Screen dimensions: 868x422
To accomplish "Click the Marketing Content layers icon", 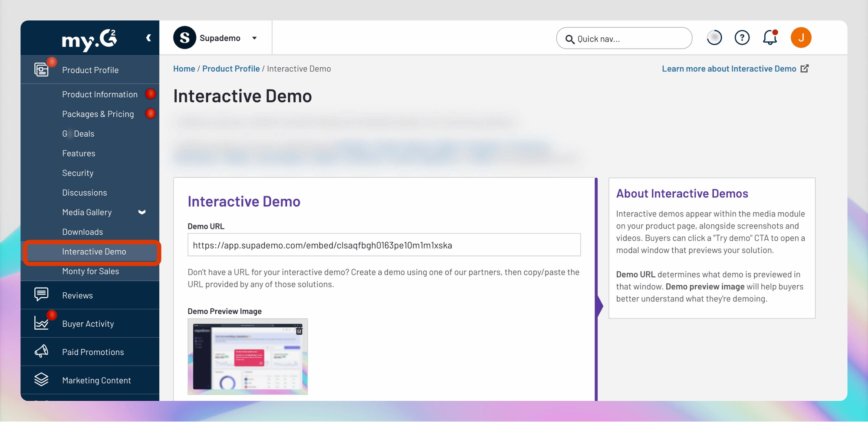I will pos(41,379).
